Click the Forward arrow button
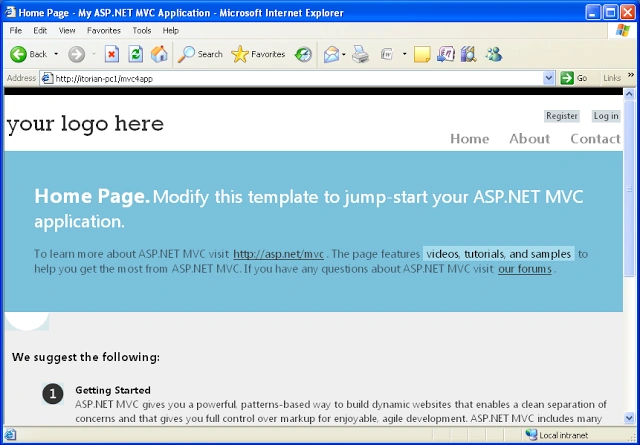The height and width of the screenshot is (445, 640). tap(76, 54)
